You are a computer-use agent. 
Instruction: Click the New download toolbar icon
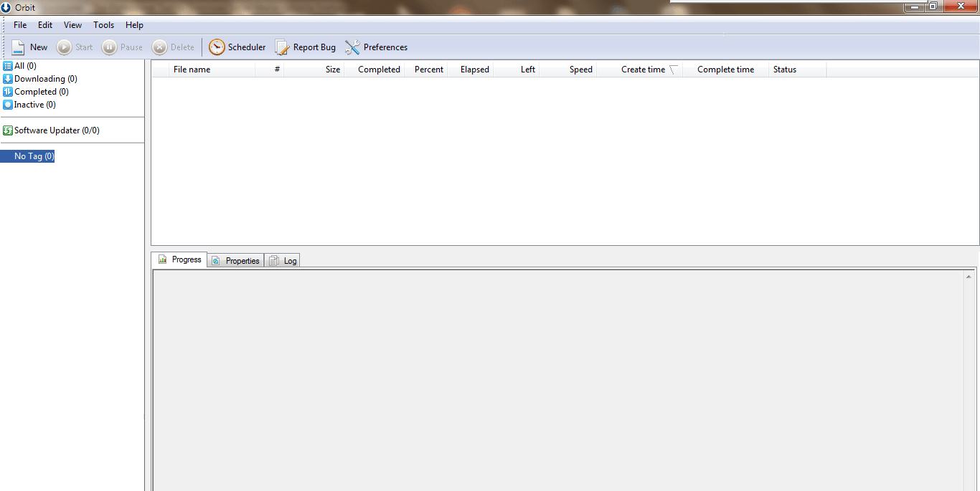click(18, 47)
